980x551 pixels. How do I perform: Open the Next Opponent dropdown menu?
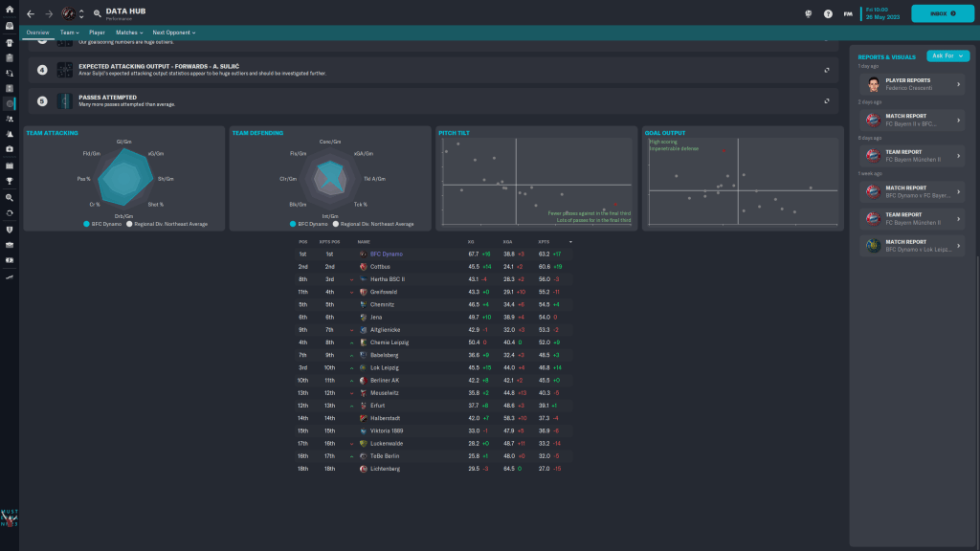click(x=173, y=33)
